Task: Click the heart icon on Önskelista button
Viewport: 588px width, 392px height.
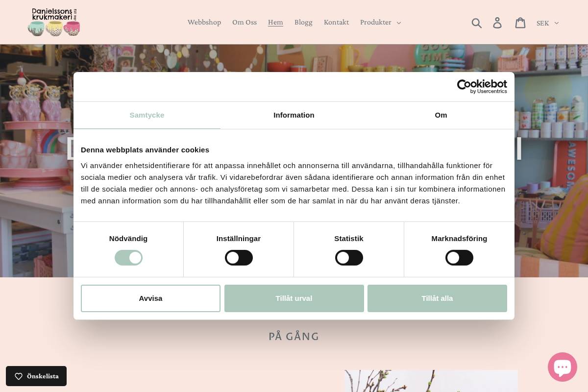Action: 19,376
